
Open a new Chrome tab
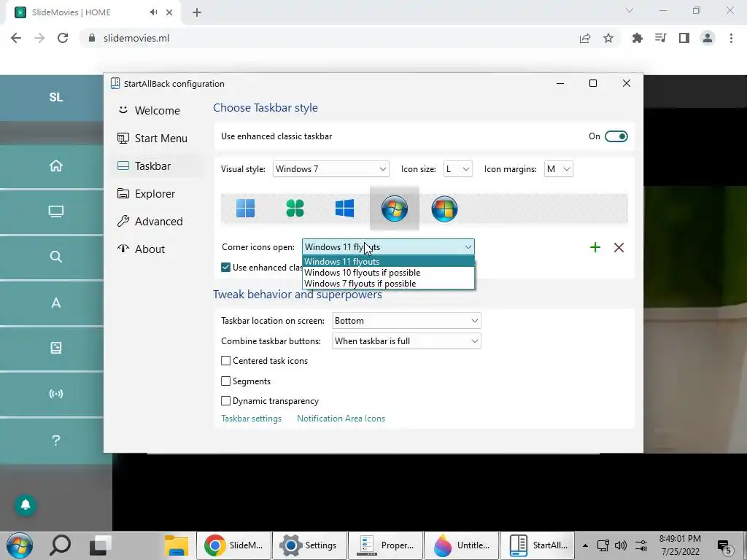(197, 12)
